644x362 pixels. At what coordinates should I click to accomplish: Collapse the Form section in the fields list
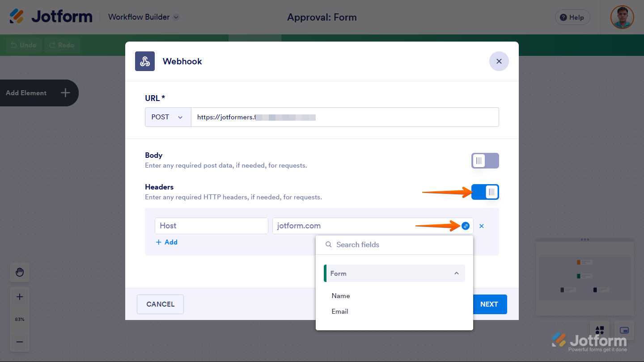coord(456,273)
